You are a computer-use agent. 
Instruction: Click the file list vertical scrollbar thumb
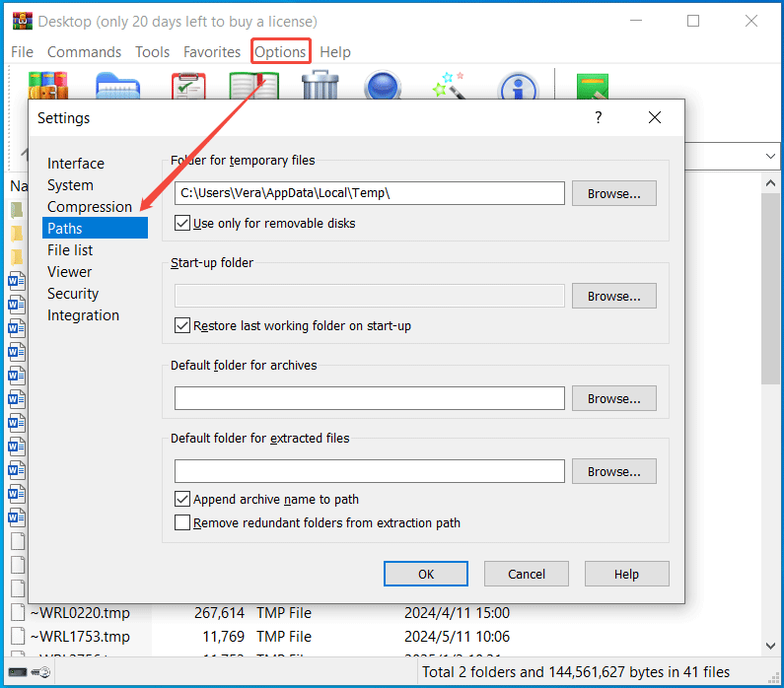click(770, 289)
